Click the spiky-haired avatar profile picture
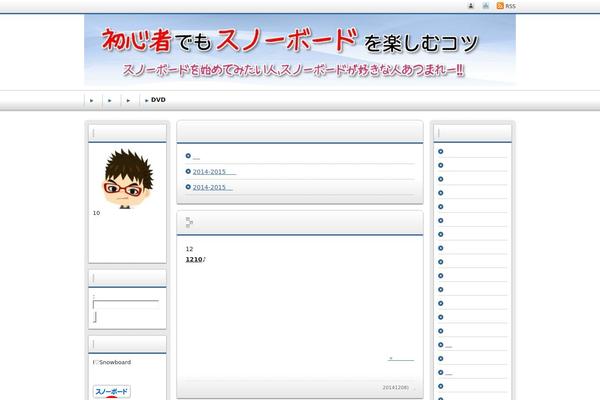Screen dimensions: 600x400 click(x=128, y=178)
